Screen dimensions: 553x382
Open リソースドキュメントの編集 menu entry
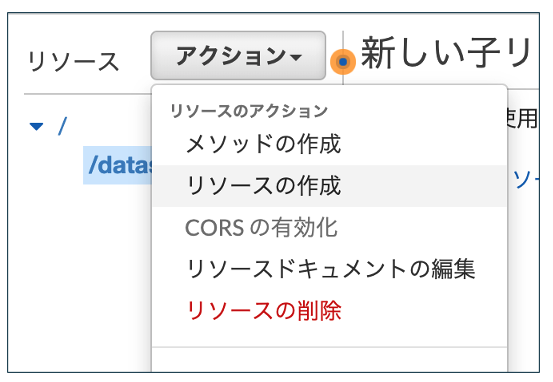330,269
